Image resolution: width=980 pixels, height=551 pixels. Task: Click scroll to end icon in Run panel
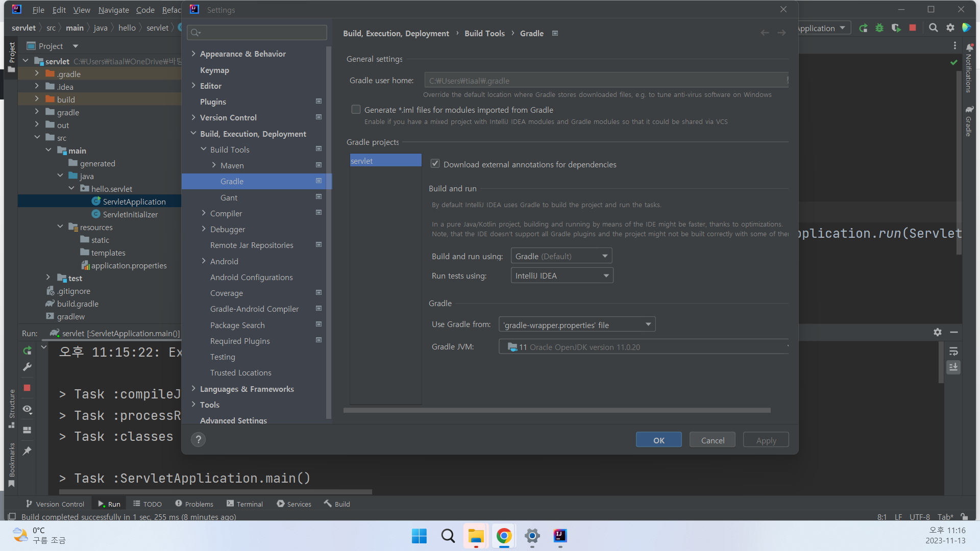[x=953, y=367]
